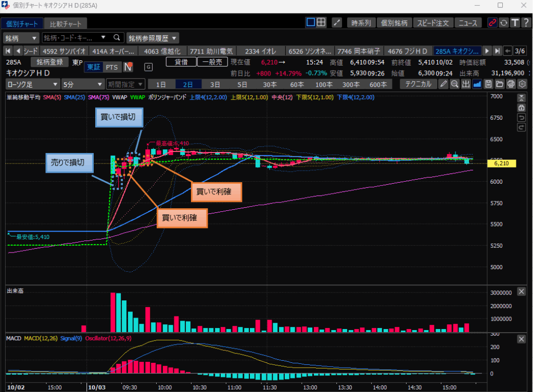533x392 pixels.
Task: Click the stock code search input field
Action: (x=72, y=38)
